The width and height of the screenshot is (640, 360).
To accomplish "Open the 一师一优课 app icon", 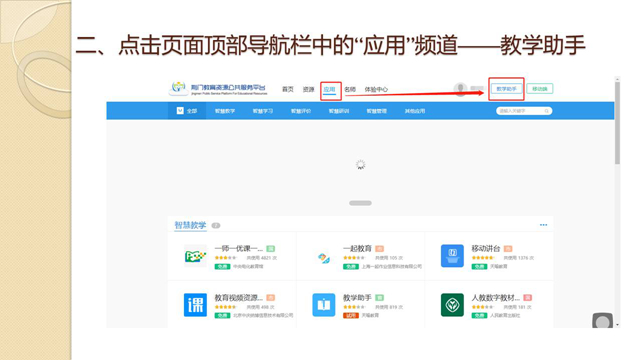I will click(195, 256).
